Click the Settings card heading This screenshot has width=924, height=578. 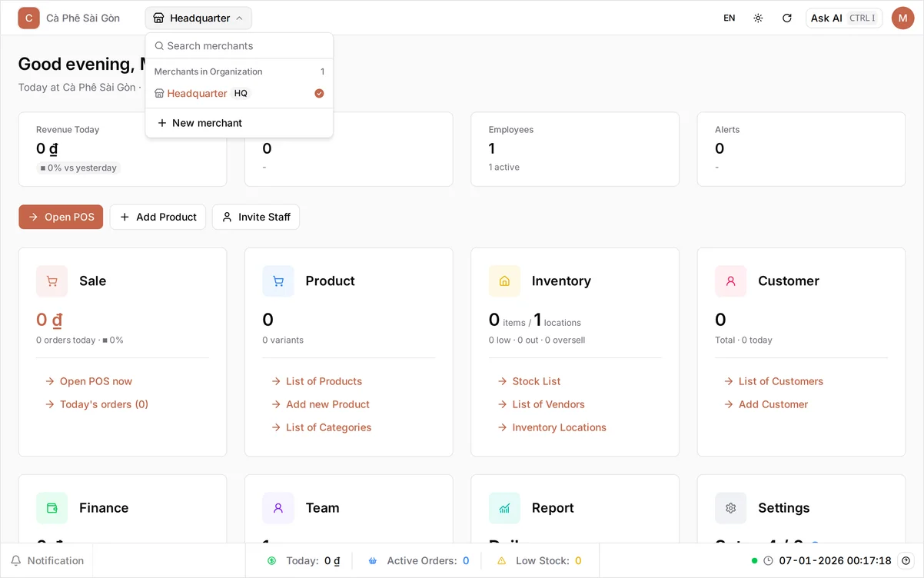(x=783, y=508)
